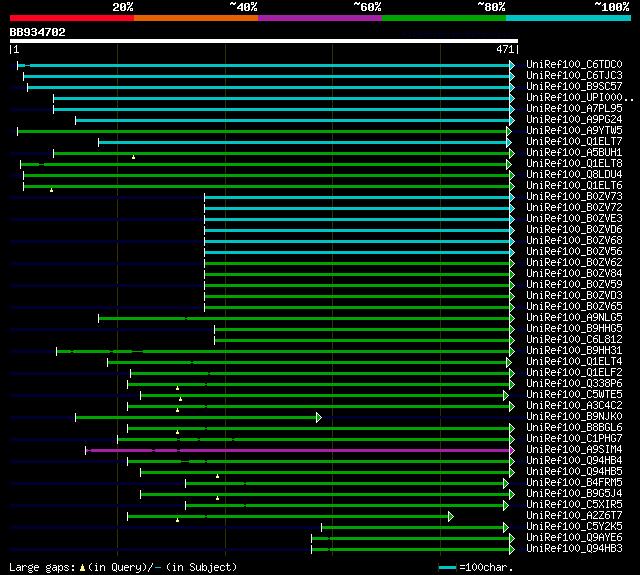Select the UniRef100_B0ZV72 entry
The image size is (640, 575).
pos(574,208)
